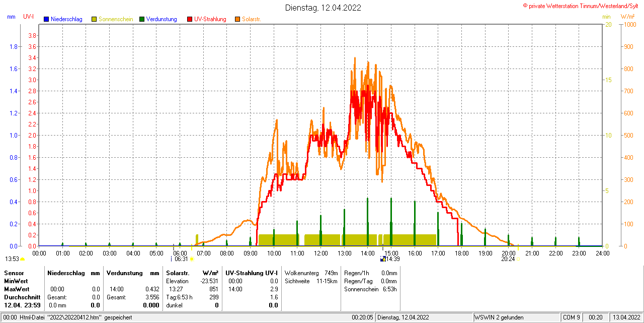This screenshot has height=323, width=644.
Task: Click the 1.8 value on mm axis
Action: 14,46
